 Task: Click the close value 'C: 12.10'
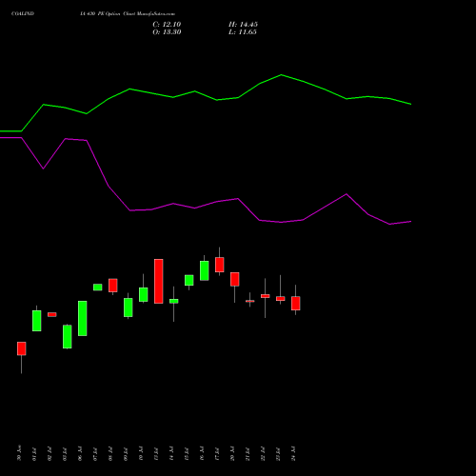[167, 25]
